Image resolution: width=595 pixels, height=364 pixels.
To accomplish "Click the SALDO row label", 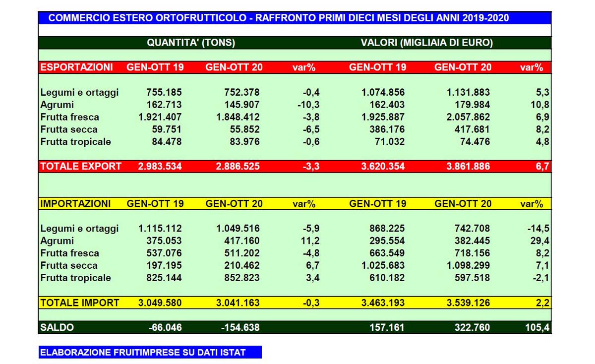I will pos(57,328).
